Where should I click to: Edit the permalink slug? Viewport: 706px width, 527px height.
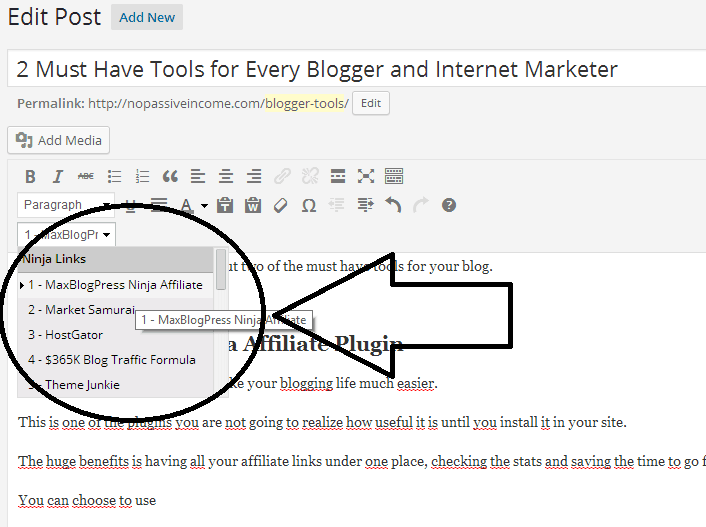371,103
